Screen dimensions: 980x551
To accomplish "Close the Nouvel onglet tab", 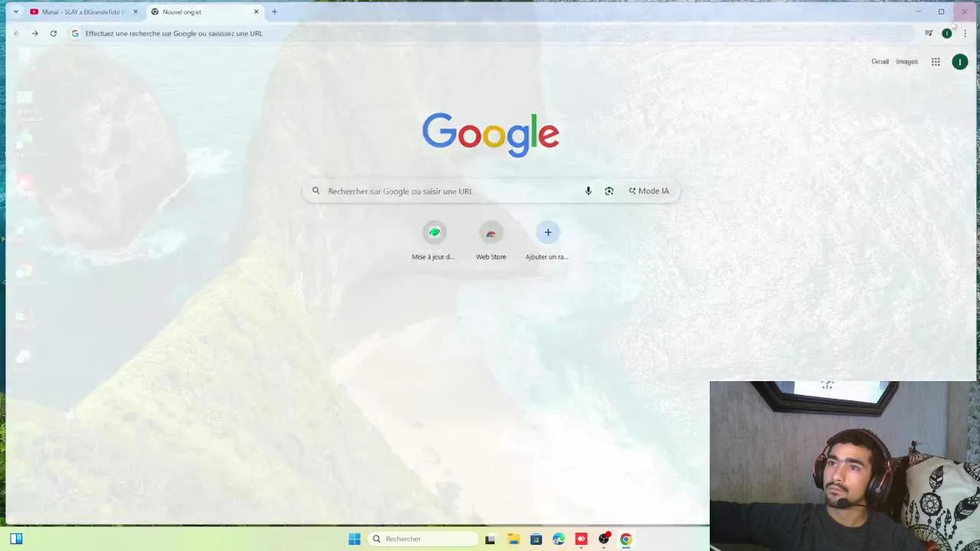I will point(256,11).
